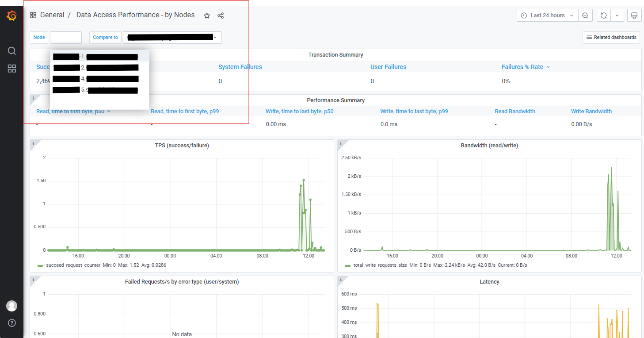This screenshot has width=644, height=338.
Task: Enter kiosk mode via the monitor icon
Action: point(634,15)
